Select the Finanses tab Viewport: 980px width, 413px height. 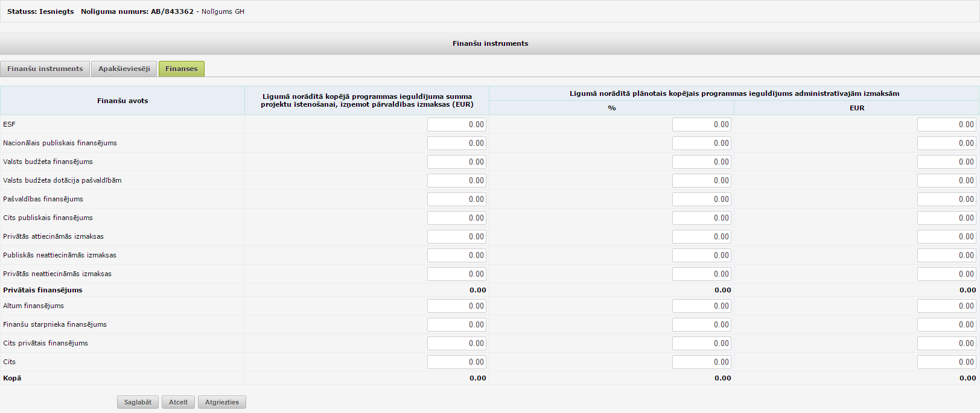click(182, 69)
